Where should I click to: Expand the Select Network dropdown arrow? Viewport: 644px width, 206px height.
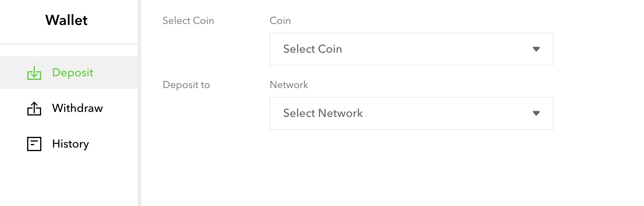536,113
